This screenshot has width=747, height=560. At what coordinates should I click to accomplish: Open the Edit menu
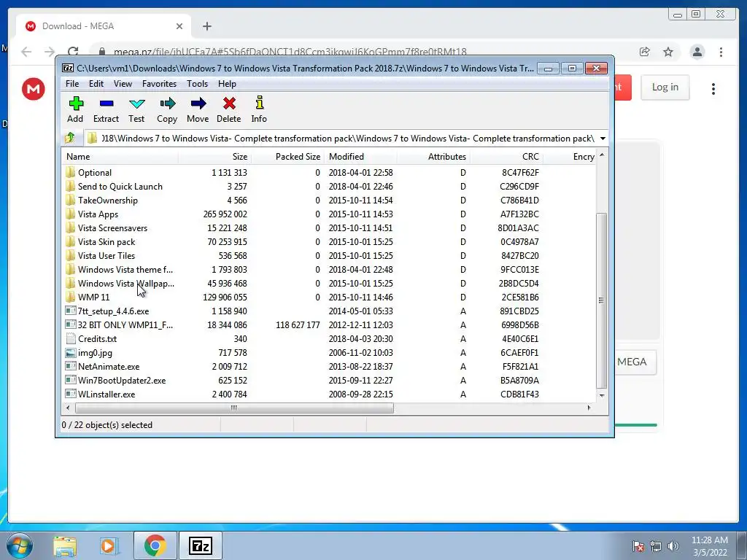pos(96,84)
